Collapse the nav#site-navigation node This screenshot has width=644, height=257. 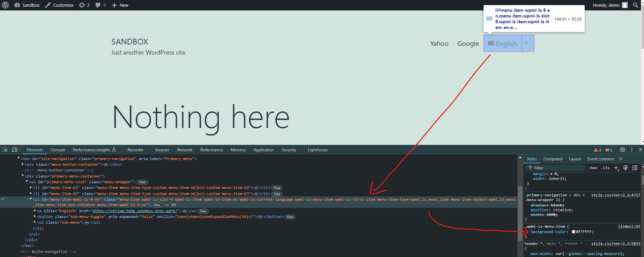pos(19,158)
